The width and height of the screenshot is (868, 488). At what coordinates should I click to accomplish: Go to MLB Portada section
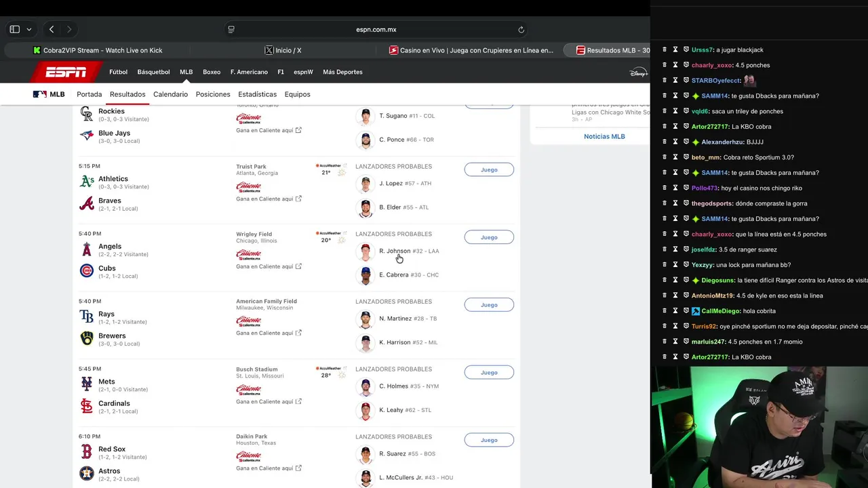pos(89,94)
